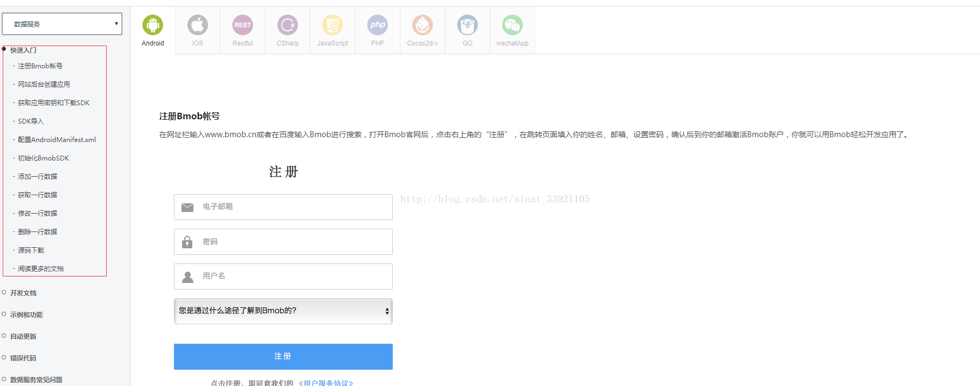Collapse the 快速入门 section
Image resolution: width=980 pixels, height=386 pixels.
23,50
